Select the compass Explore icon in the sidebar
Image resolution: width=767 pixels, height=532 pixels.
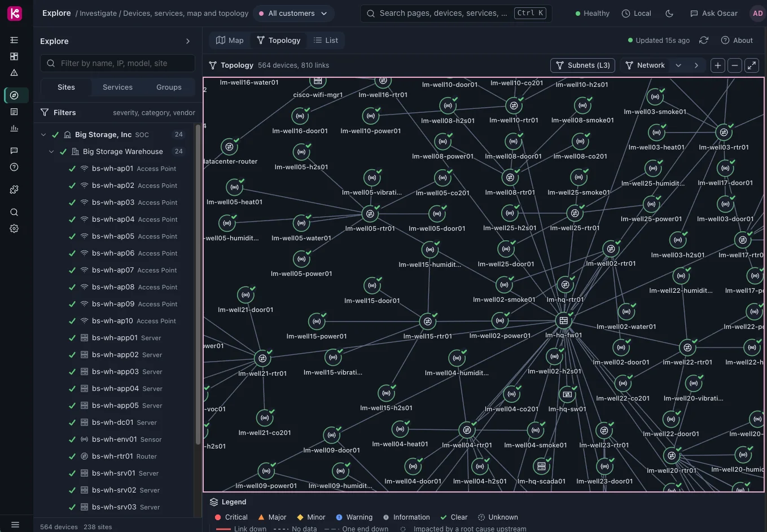tap(14, 95)
